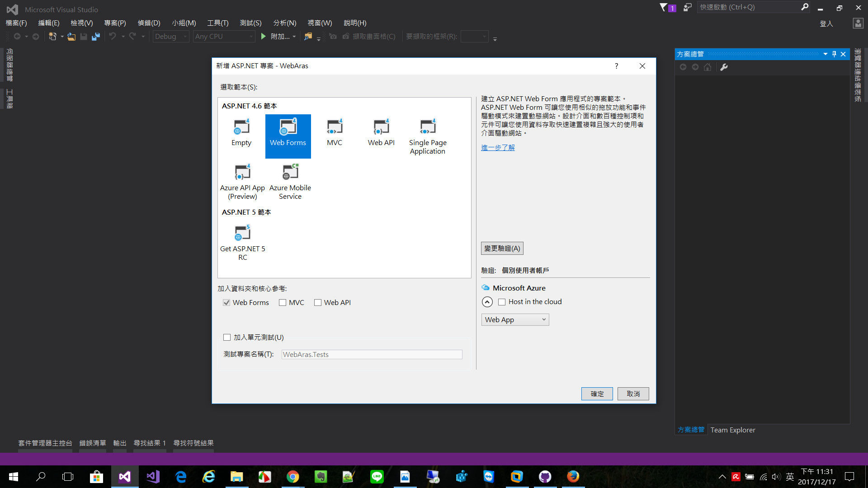Viewport: 868px width, 488px height.
Task: Click the 變更驗證(A) button
Action: pyautogui.click(x=502, y=249)
